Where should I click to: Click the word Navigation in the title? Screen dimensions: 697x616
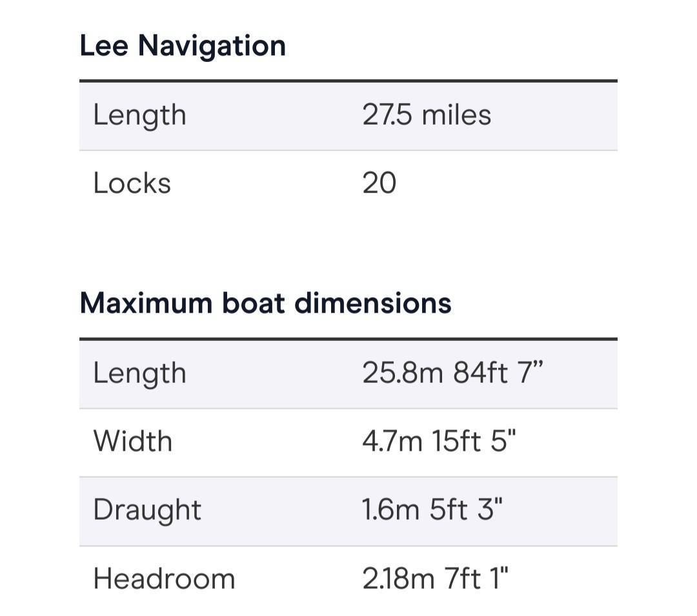click(x=212, y=46)
